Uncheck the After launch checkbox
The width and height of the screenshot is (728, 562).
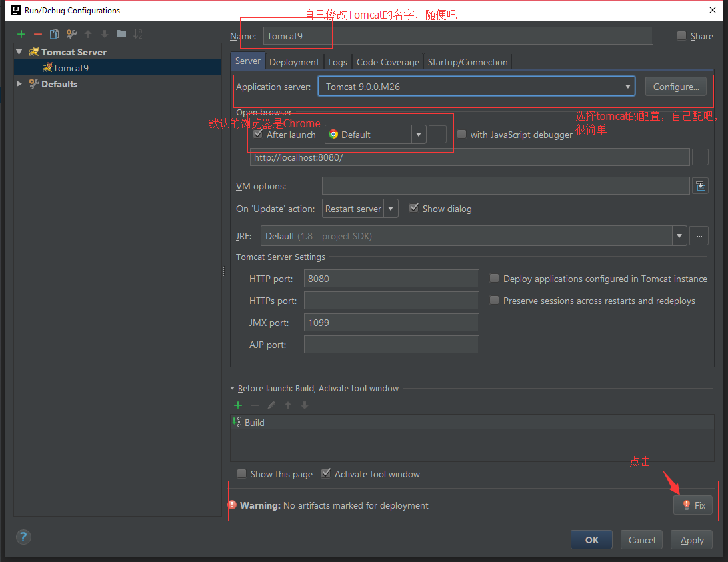click(x=258, y=134)
